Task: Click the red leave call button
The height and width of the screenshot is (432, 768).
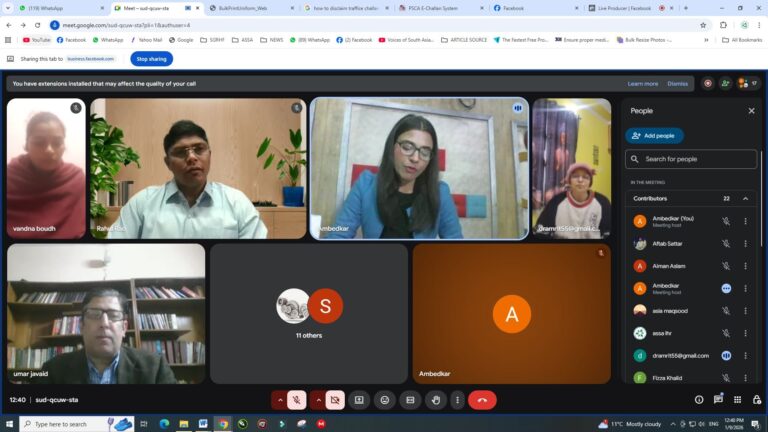Action: [482, 400]
